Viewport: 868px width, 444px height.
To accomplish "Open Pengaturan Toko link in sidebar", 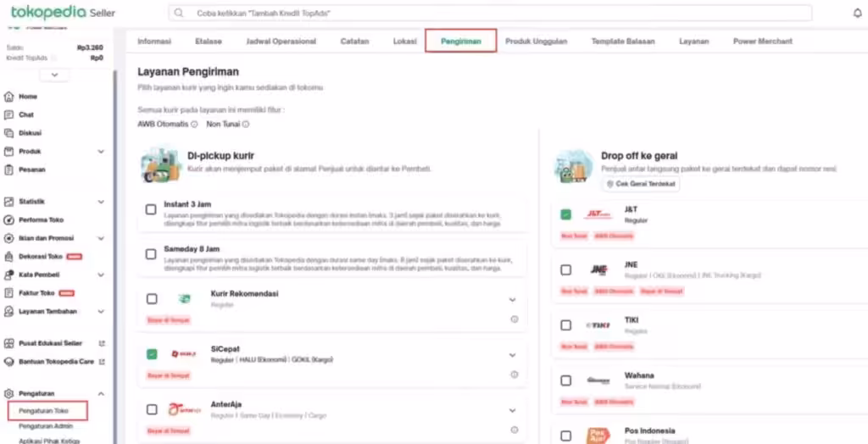I will click(x=43, y=411).
